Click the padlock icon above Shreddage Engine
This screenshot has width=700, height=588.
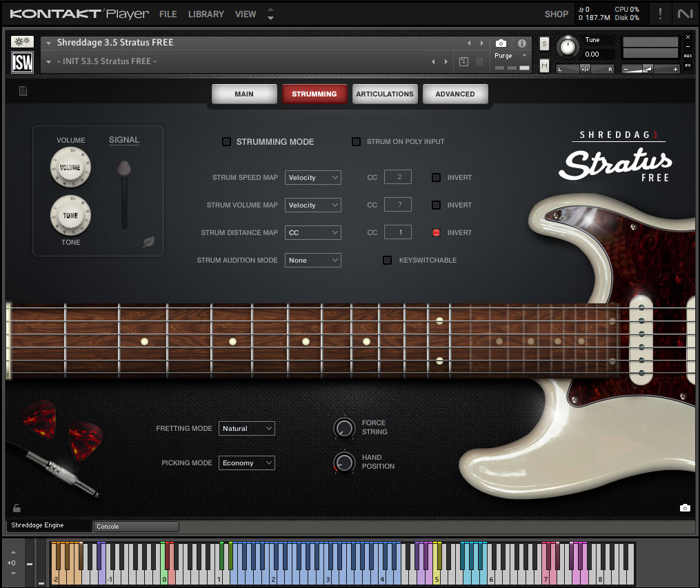[17, 508]
